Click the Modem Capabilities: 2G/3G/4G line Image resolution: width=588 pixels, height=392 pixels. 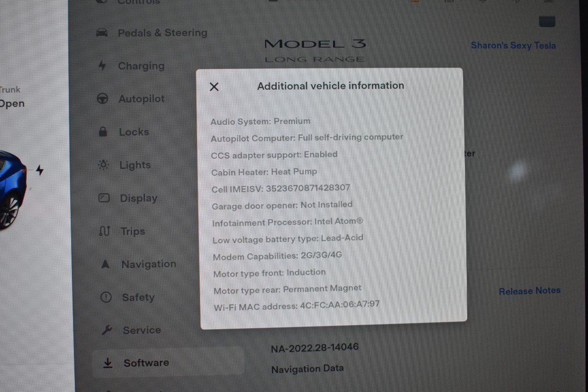(x=277, y=256)
